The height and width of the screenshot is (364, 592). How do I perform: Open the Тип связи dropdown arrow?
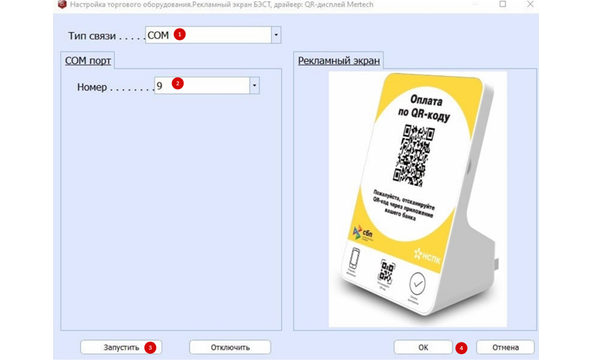(x=276, y=35)
